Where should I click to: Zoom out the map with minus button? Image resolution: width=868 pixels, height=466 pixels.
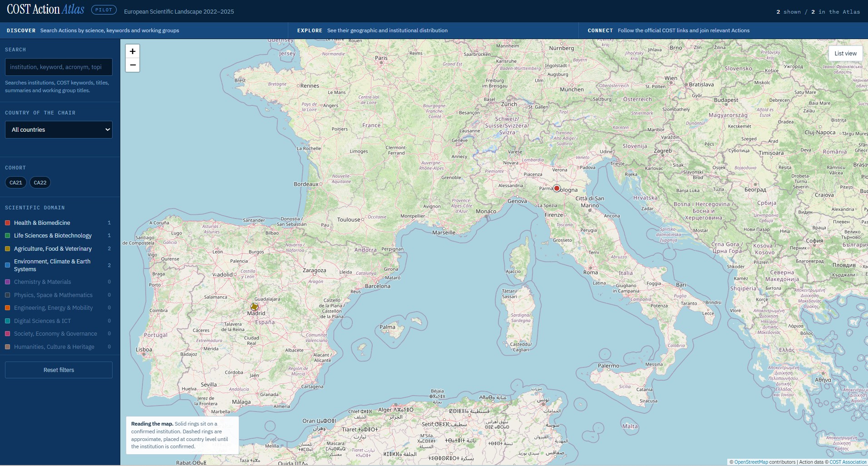[133, 65]
